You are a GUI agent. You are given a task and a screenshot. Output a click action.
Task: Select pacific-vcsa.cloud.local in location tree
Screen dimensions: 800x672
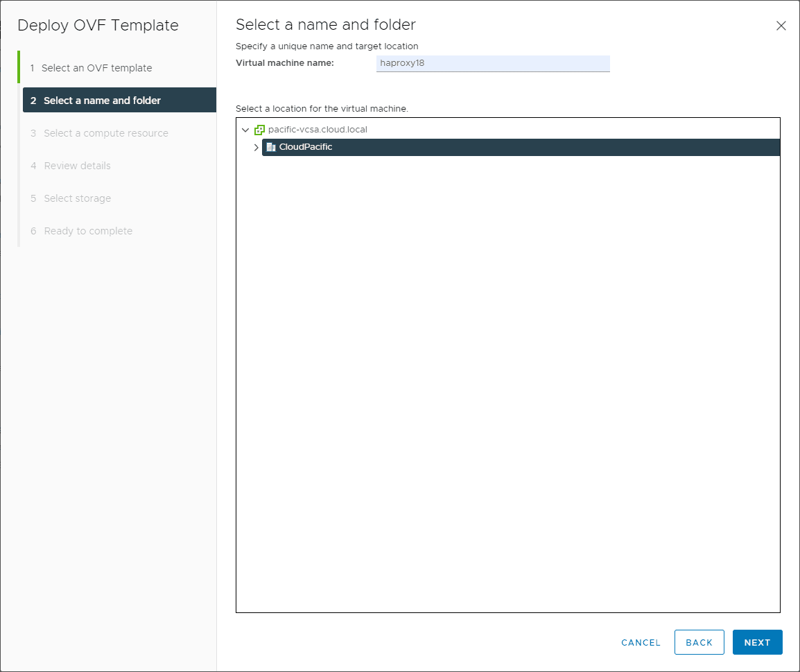pos(318,130)
